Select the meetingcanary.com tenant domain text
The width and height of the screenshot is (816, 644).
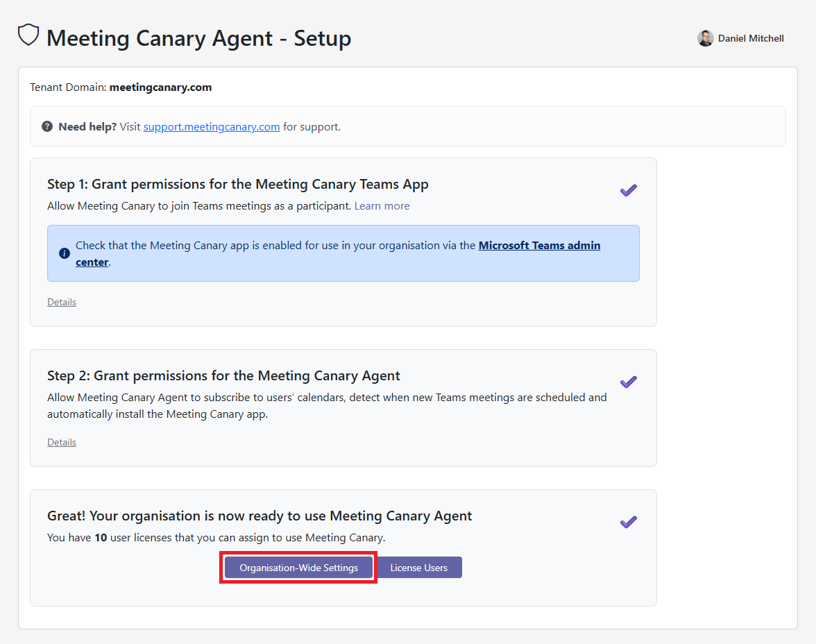click(x=160, y=87)
